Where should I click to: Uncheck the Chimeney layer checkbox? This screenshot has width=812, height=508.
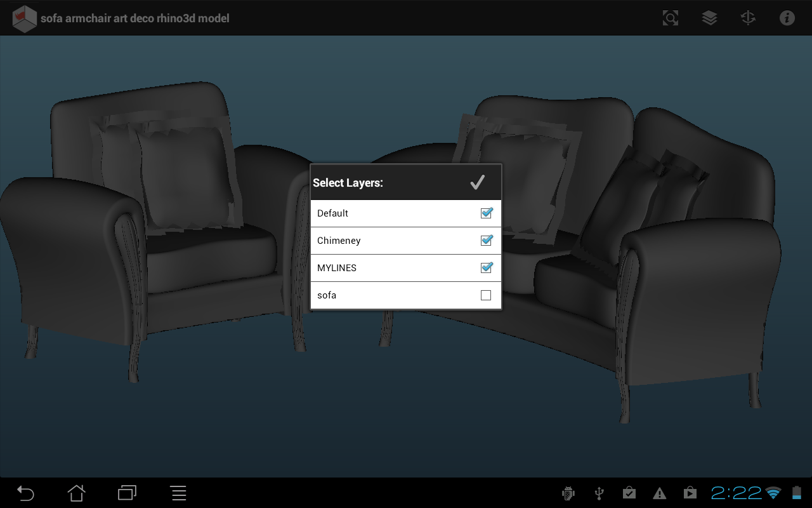tap(486, 241)
